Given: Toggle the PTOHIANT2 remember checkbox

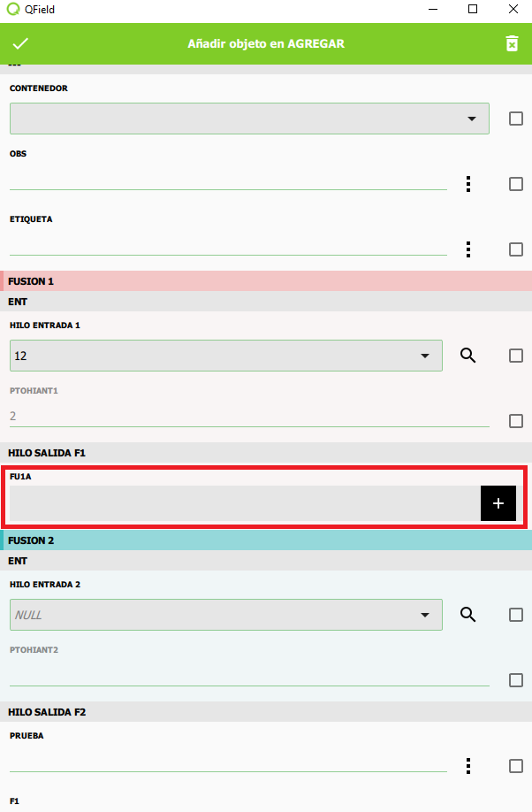Looking at the screenshot, I should [x=516, y=680].
